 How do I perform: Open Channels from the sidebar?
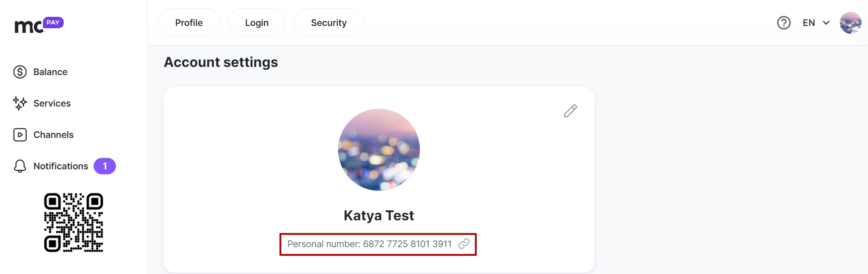pyautogui.click(x=54, y=135)
